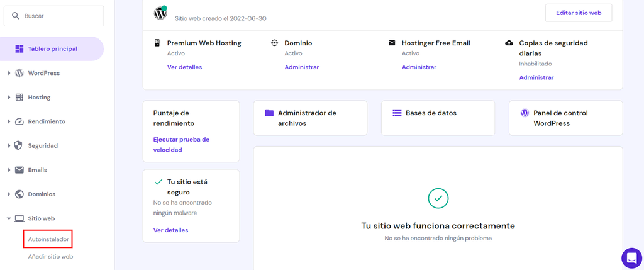
Task: Click the Emails envelope icon in sidebar
Action: (x=19, y=170)
